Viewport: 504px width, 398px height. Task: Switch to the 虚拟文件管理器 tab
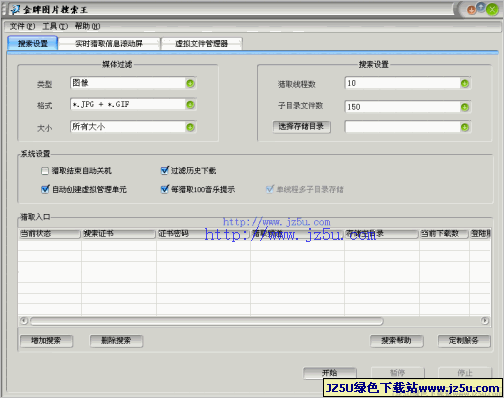click(201, 43)
